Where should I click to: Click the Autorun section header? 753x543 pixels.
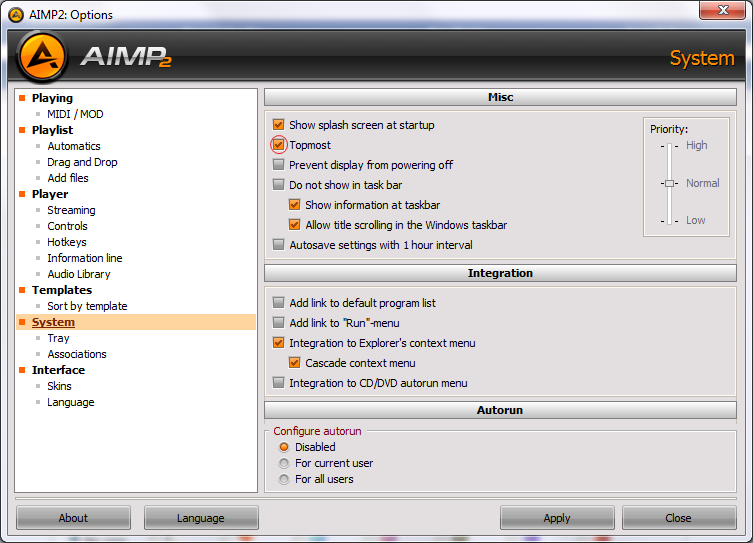tap(500, 410)
